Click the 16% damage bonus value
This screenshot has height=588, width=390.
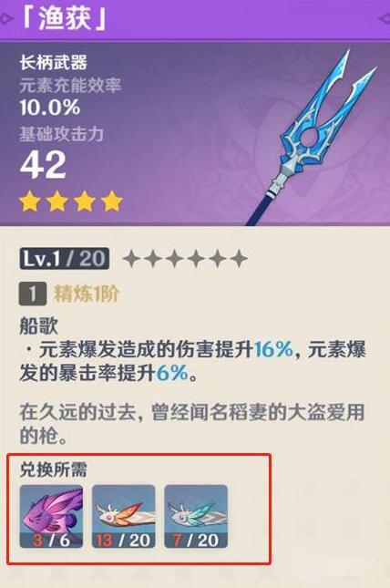tap(273, 349)
